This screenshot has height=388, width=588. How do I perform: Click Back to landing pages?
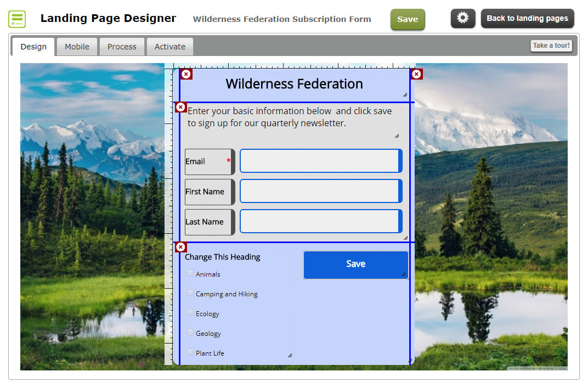(x=527, y=19)
